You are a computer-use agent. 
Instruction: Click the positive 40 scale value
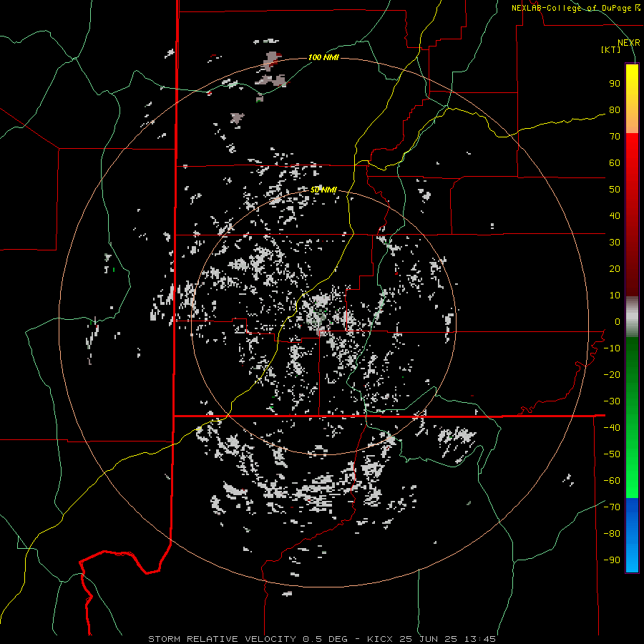pyautogui.click(x=615, y=216)
